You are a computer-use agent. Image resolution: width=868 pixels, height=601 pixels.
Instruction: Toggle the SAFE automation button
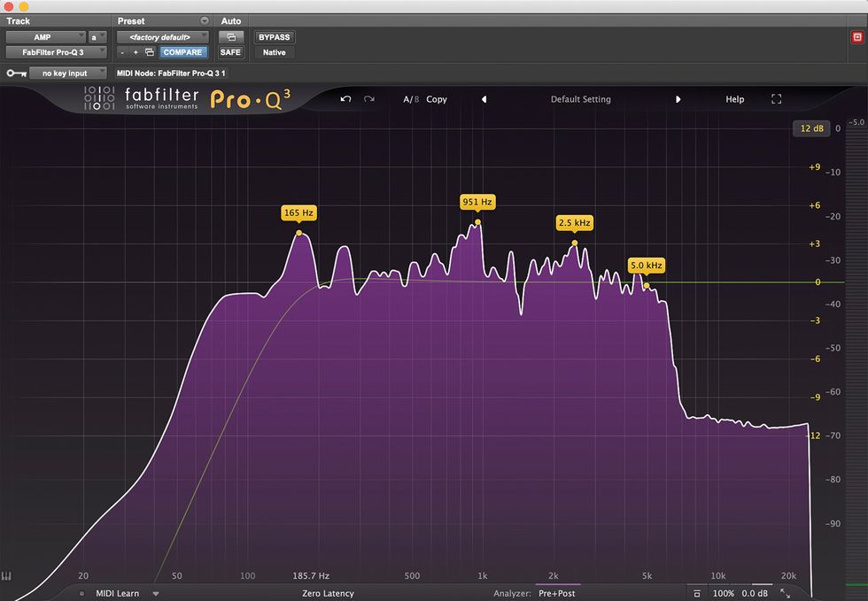tap(230, 52)
